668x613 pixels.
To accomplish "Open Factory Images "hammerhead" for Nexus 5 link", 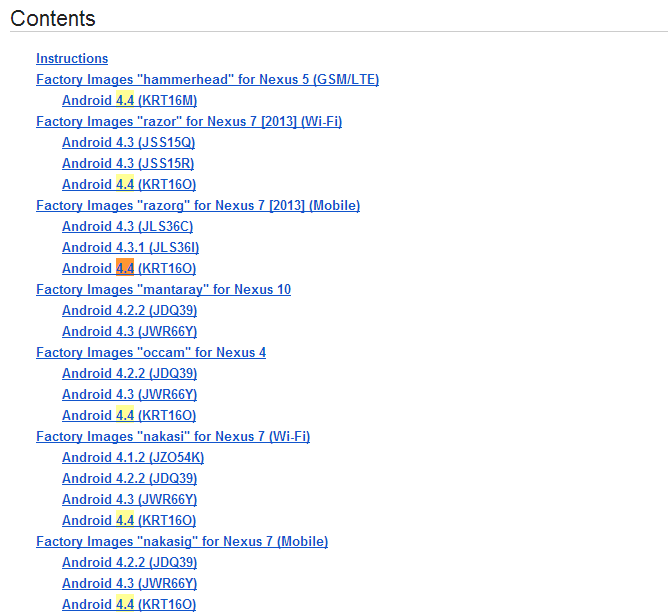I will [x=207, y=79].
